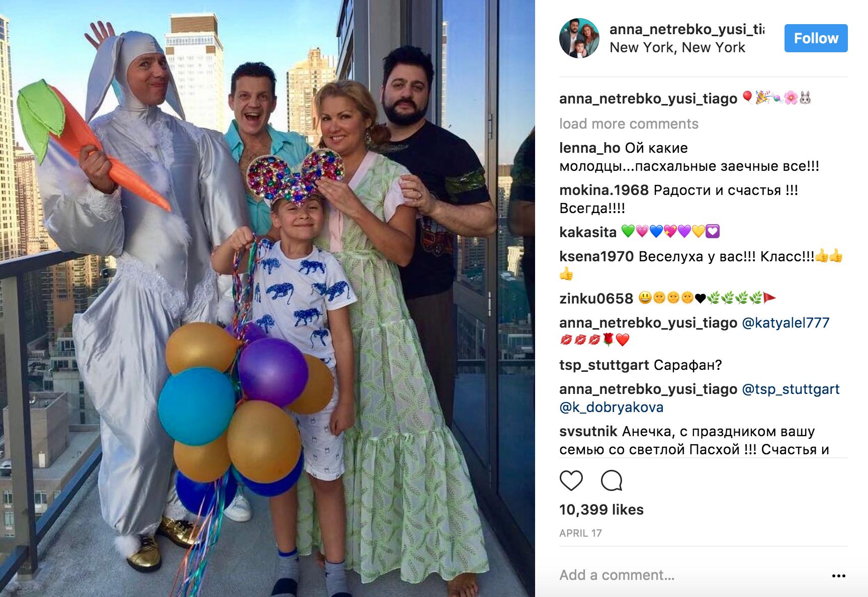The height and width of the screenshot is (597, 868).
Task: Open the APRIL 17 post date link
Action: pyautogui.click(x=580, y=533)
